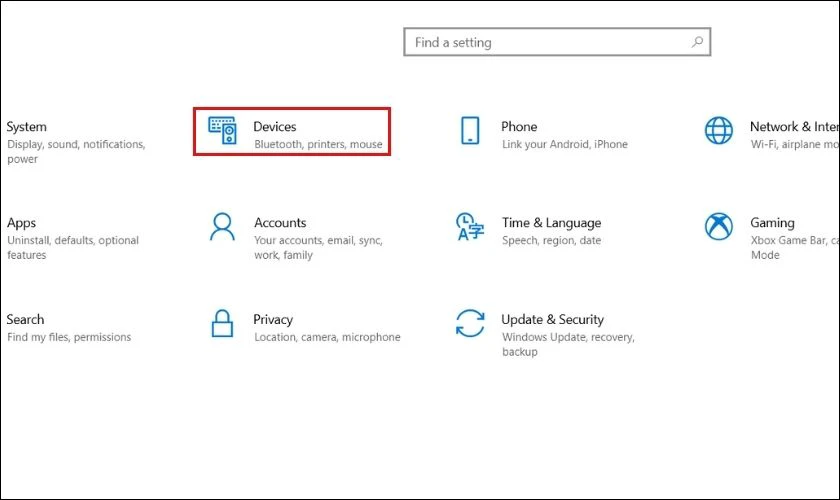Click 'Your accounts, email, sync' description

pos(318,241)
